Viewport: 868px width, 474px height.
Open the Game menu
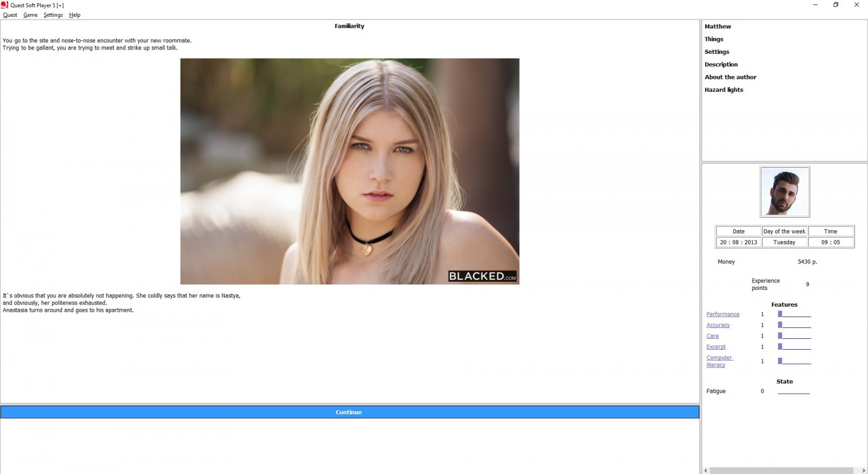30,15
